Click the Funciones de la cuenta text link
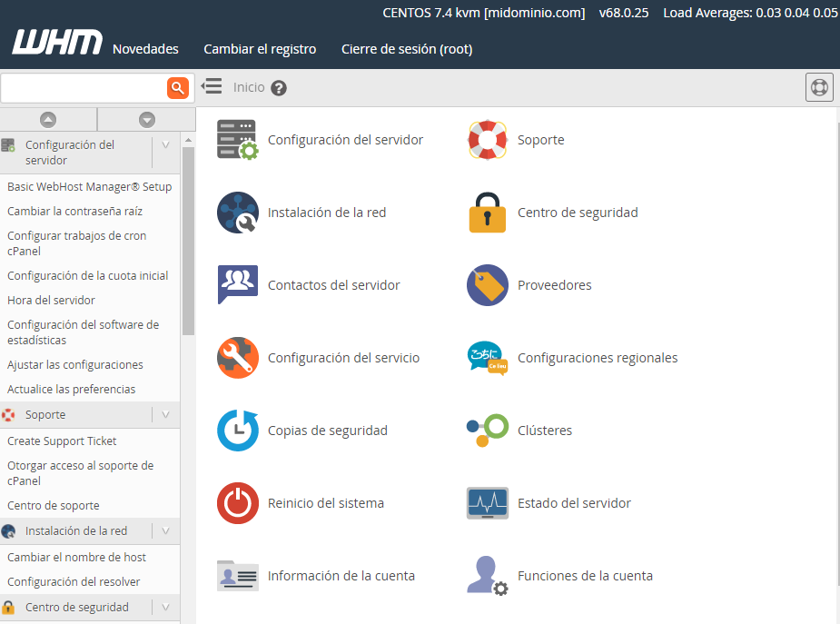 click(585, 577)
